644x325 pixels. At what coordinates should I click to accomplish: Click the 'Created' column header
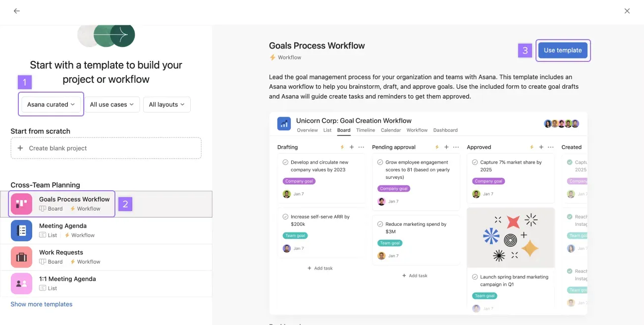[571, 147]
